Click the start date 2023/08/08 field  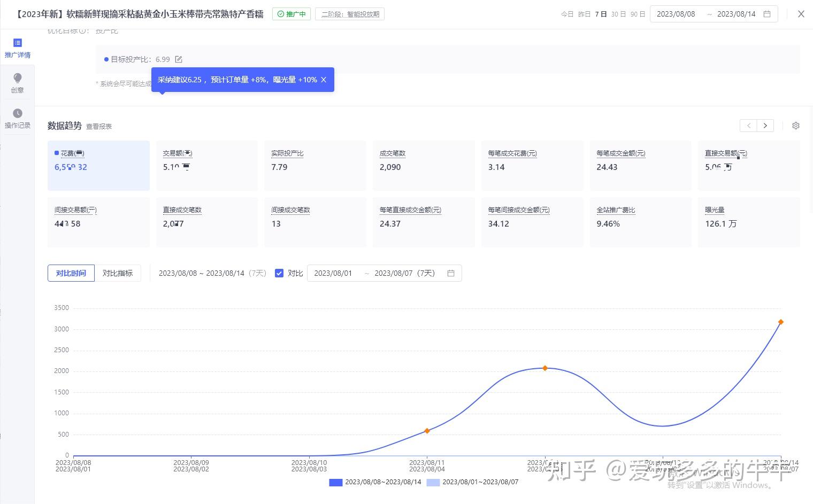click(x=676, y=14)
